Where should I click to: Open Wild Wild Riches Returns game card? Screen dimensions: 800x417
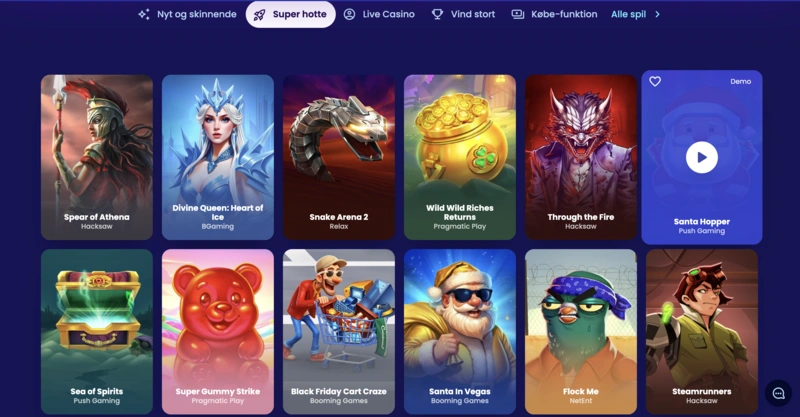click(460, 157)
